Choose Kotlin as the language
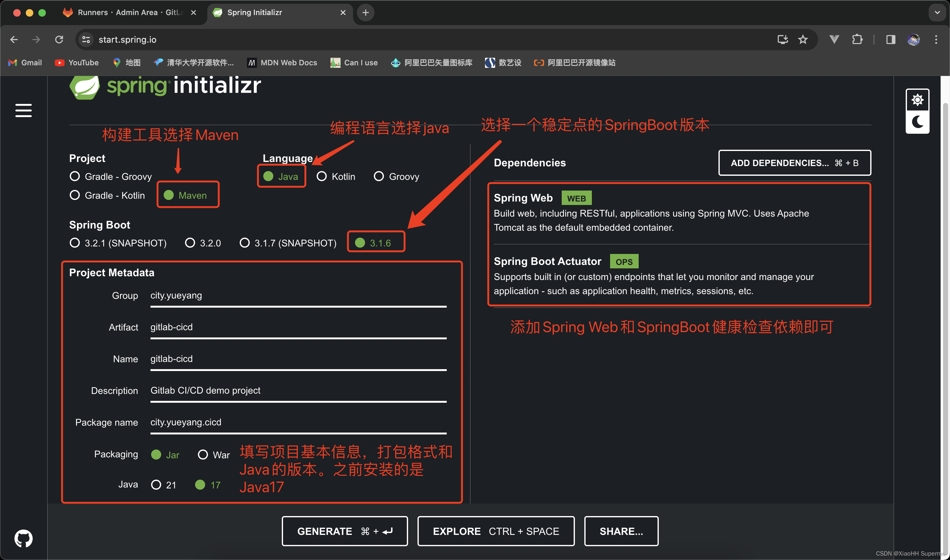 (x=322, y=176)
